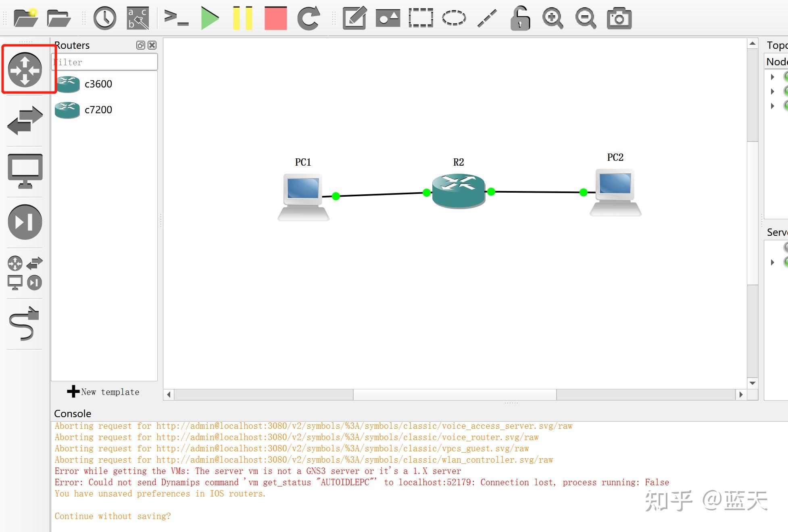Screen dimensions: 788x532
Task: Browse end devices monitor icon
Action: point(25,171)
